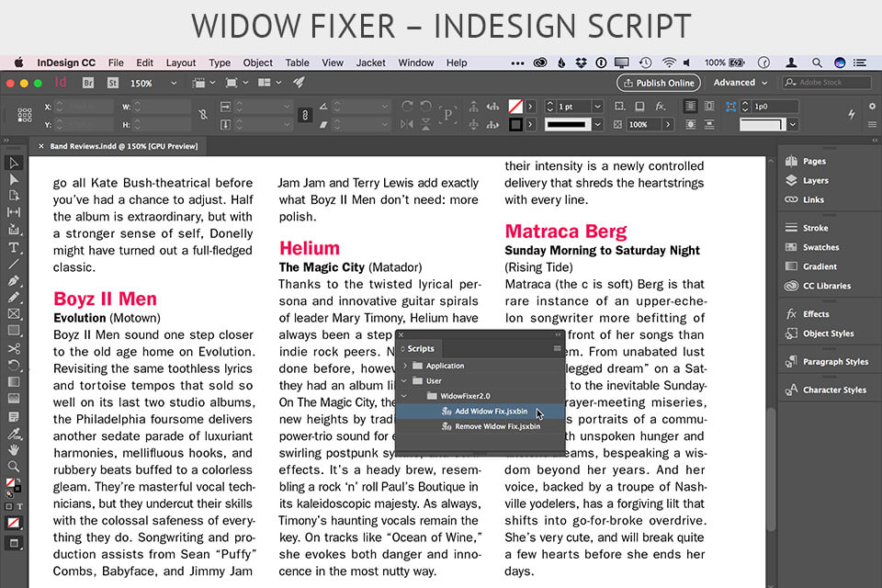
Task: Click the Publish Online button
Action: pos(658,82)
